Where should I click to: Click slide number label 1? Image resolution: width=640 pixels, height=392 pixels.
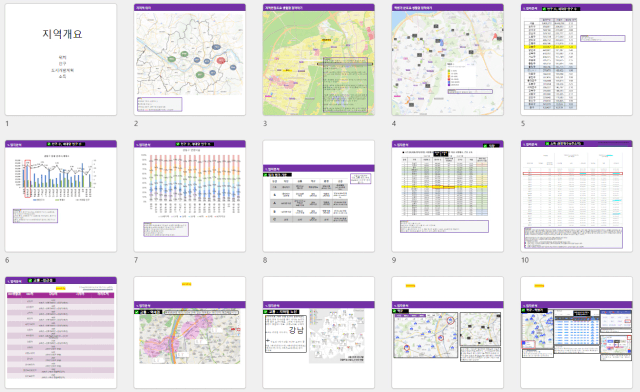coord(7,123)
